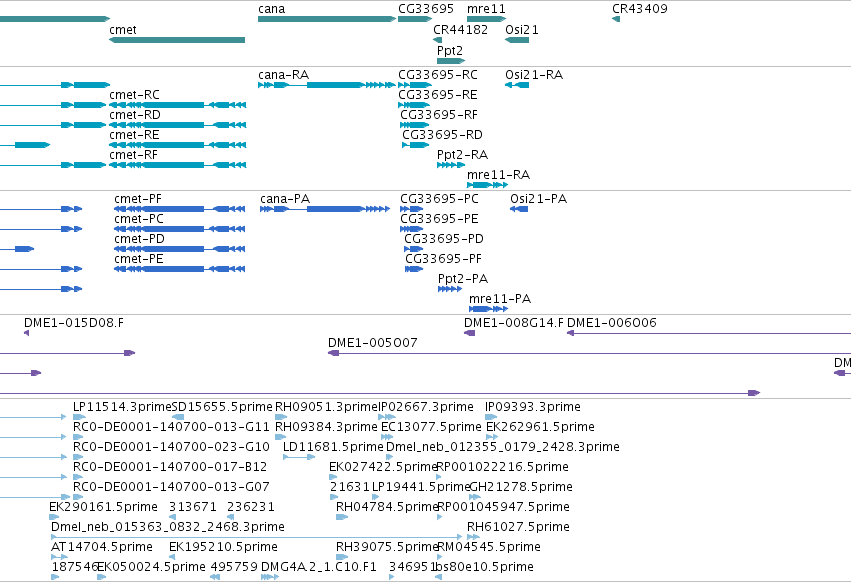The width and height of the screenshot is (851, 582).
Task: Click the DME1-008G14.F clone label
Action: pyautogui.click(x=514, y=323)
